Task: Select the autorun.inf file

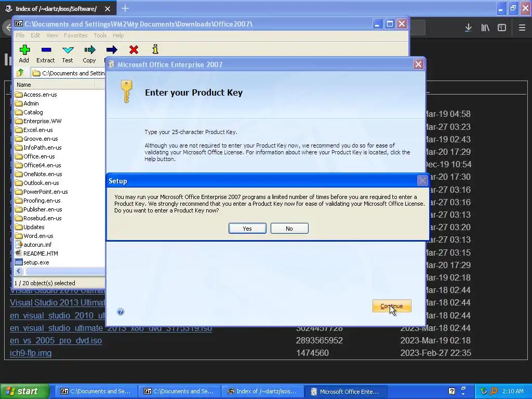Action: (33, 245)
